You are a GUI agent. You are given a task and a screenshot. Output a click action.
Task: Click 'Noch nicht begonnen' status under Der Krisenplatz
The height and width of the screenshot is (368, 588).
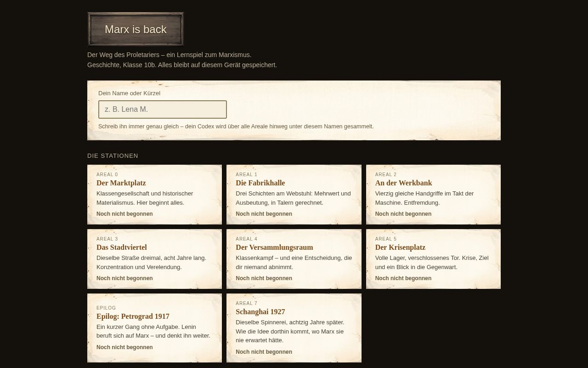(x=403, y=278)
